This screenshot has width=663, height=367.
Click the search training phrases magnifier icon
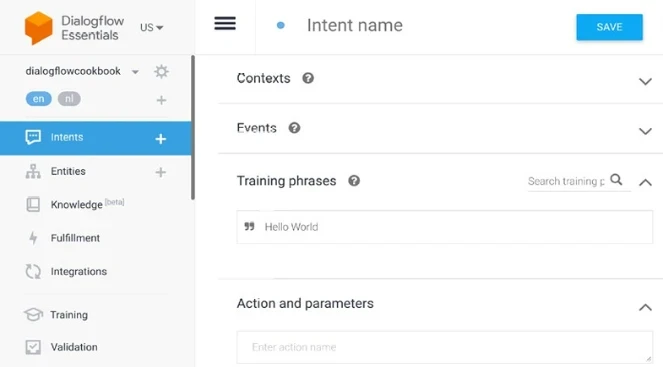pos(616,180)
